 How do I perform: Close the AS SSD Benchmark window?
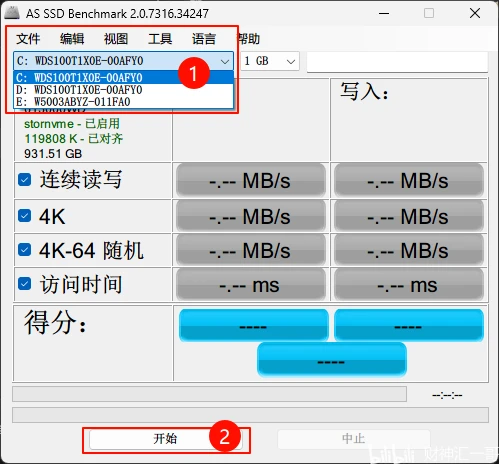pyautogui.click(x=475, y=13)
